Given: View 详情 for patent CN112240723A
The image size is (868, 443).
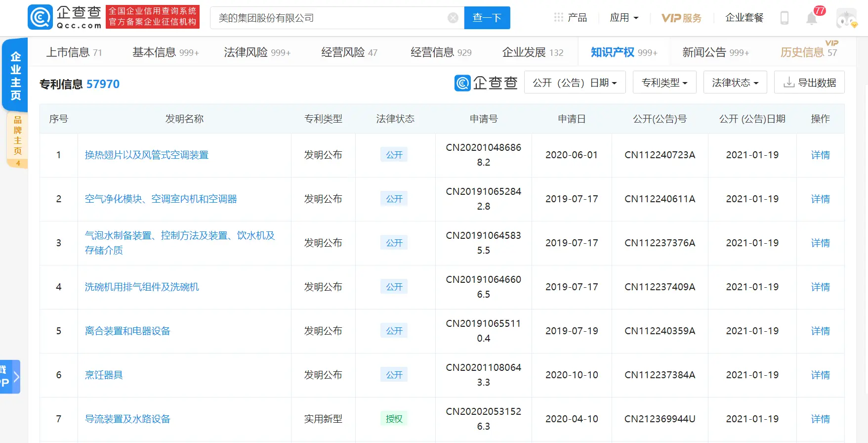Looking at the screenshot, I should tap(820, 155).
